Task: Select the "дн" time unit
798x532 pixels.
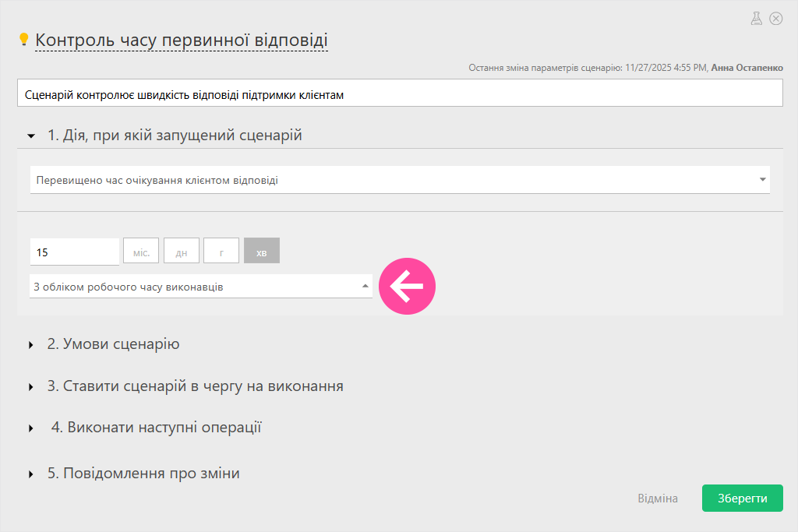Action: click(182, 252)
